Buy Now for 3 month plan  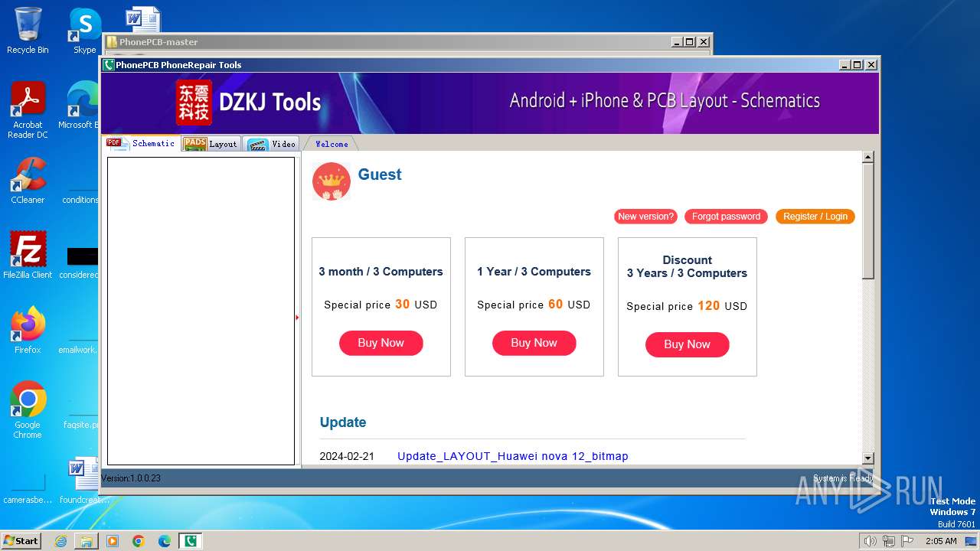tap(381, 343)
